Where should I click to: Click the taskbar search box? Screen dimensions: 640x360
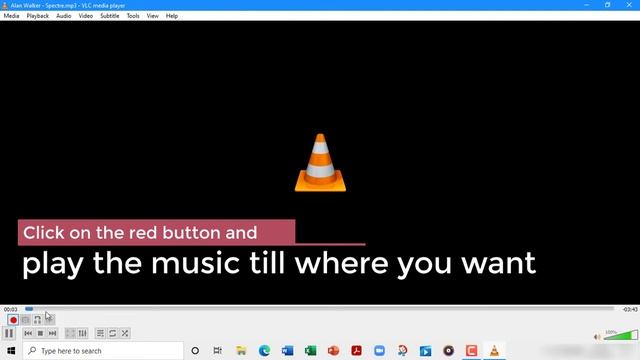click(x=103, y=351)
